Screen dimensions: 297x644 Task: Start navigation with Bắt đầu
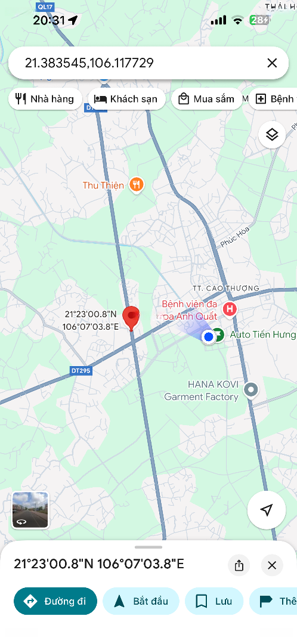click(141, 601)
